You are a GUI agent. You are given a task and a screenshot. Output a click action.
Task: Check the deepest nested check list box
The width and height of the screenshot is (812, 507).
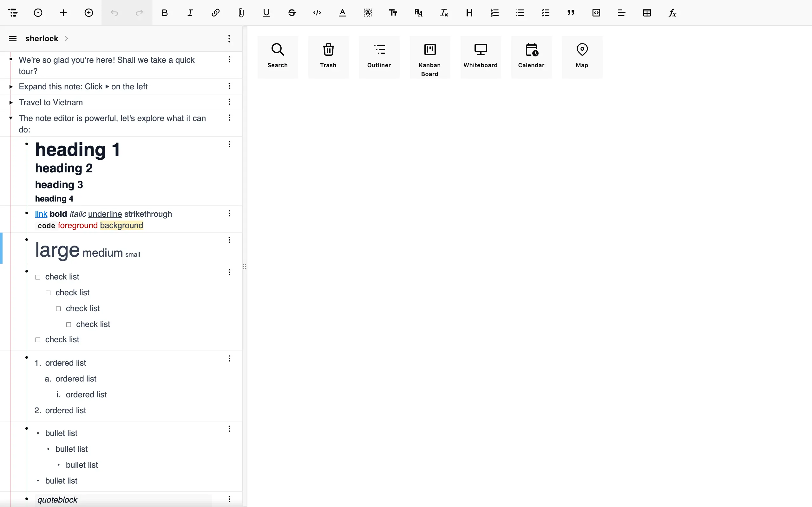click(x=69, y=324)
